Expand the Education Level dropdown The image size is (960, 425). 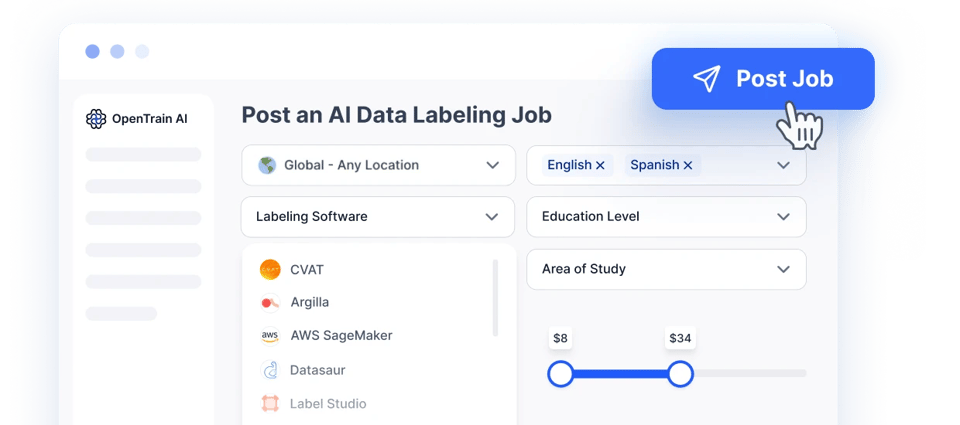[783, 216]
